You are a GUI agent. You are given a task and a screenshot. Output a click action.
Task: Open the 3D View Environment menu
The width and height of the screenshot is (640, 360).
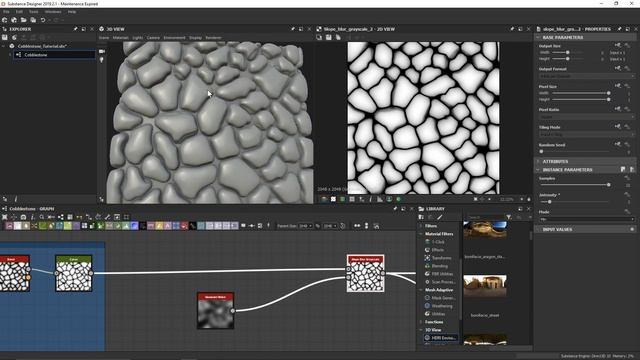(x=174, y=38)
